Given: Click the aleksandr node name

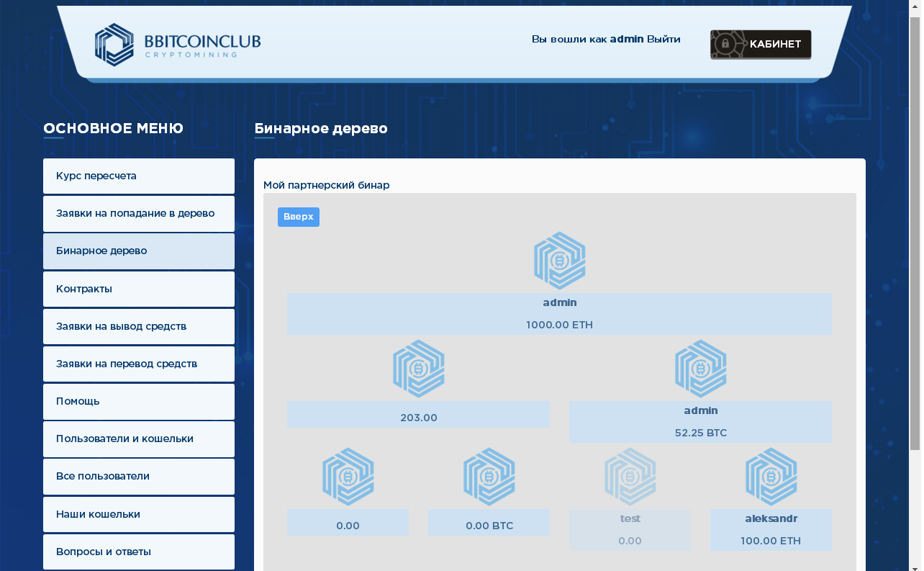Looking at the screenshot, I should [x=771, y=518].
